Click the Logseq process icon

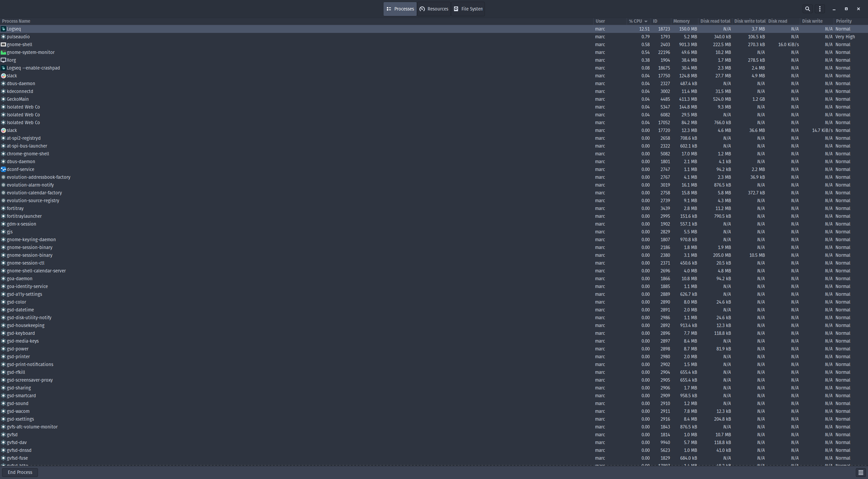[x=3, y=29]
